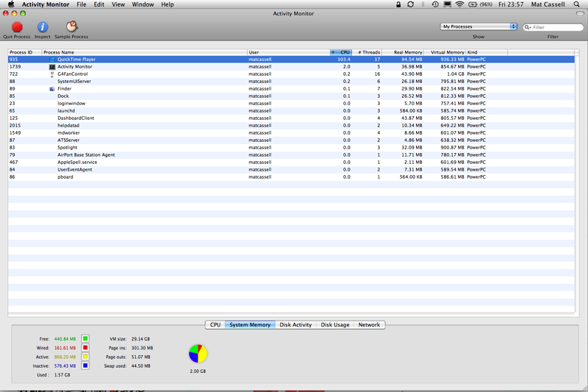The image size is (588, 392).
Task: Open the File menu
Action: [x=82, y=4]
